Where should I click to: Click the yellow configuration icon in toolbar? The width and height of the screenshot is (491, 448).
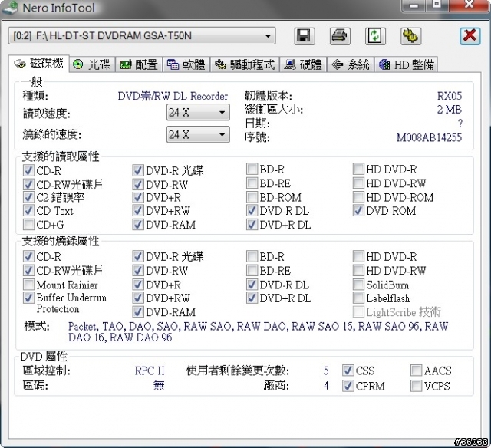pyautogui.click(x=410, y=36)
